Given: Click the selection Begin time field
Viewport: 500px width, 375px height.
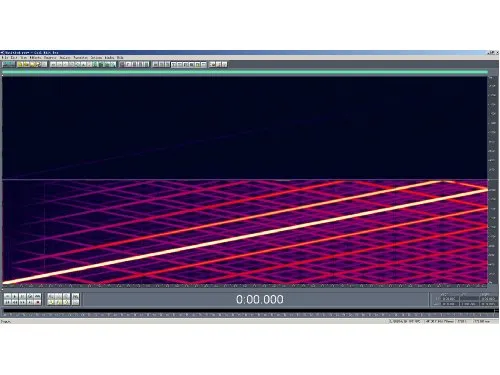Looking at the screenshot, I should [x=449, y=298].
